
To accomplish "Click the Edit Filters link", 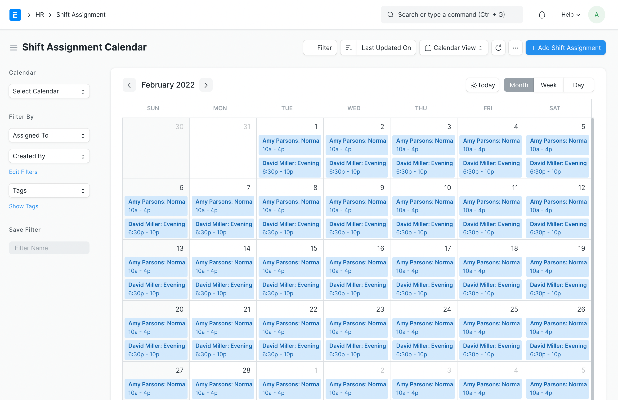I will pos(22,172).
